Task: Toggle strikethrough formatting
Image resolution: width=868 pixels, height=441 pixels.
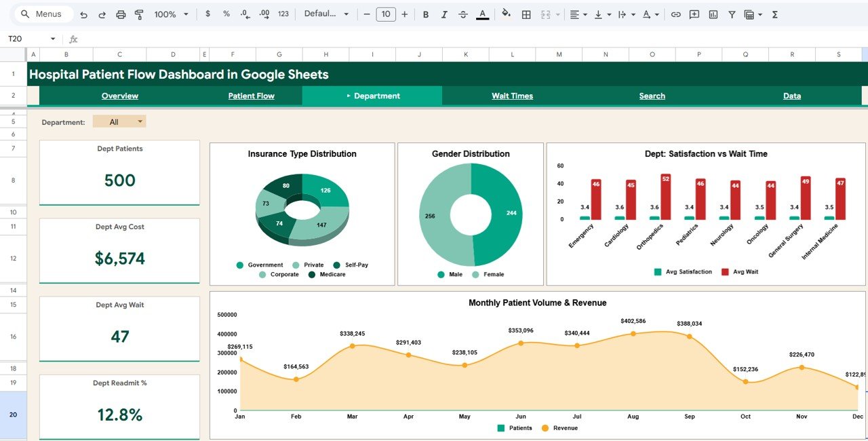Action: click(x=464, y=14)
